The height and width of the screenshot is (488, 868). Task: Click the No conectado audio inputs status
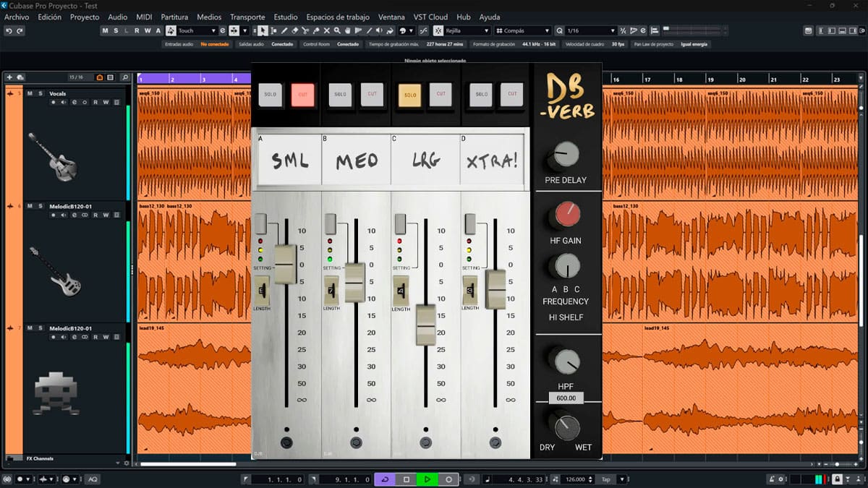coord(215,44)
